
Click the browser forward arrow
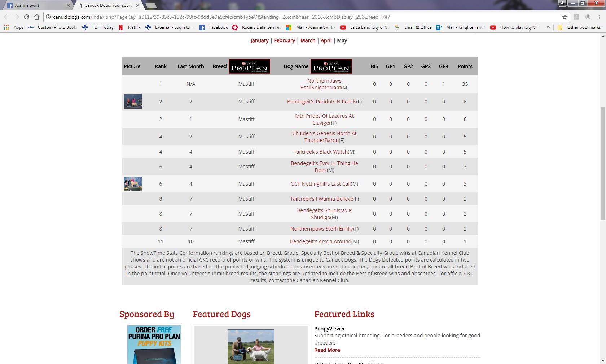pos(16,17)
